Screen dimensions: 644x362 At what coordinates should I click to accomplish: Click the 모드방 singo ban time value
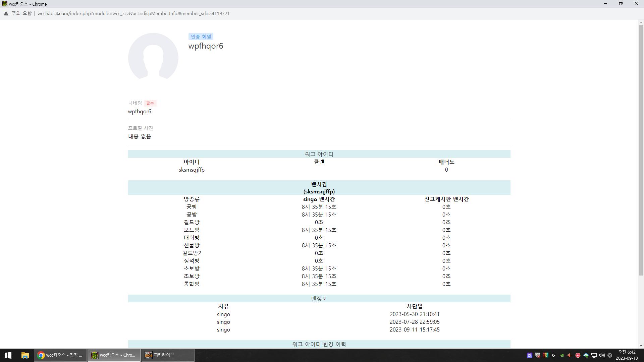click(319, 230)
